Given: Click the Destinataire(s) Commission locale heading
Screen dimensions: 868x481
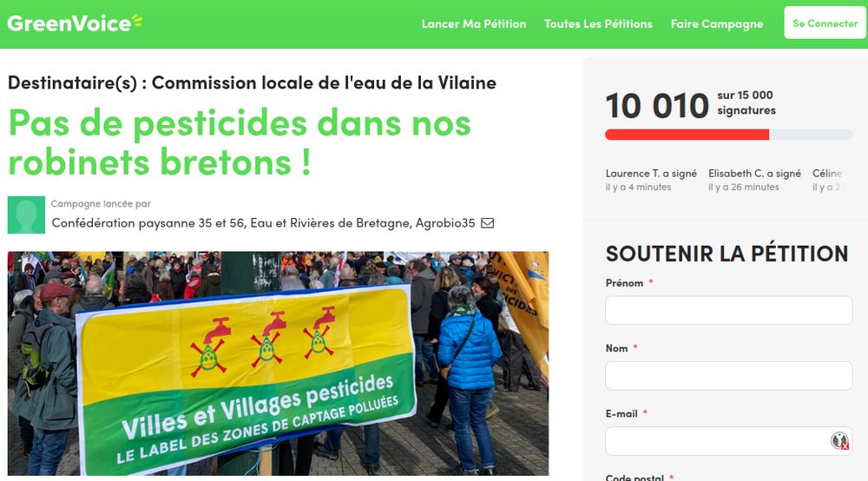Looking at the screenshot, I should (252, 82).
